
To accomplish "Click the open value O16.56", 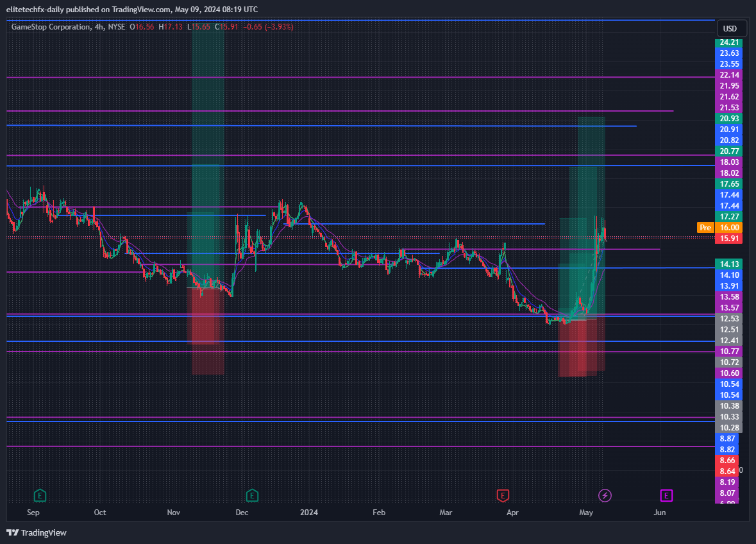I will click(142, 27).
